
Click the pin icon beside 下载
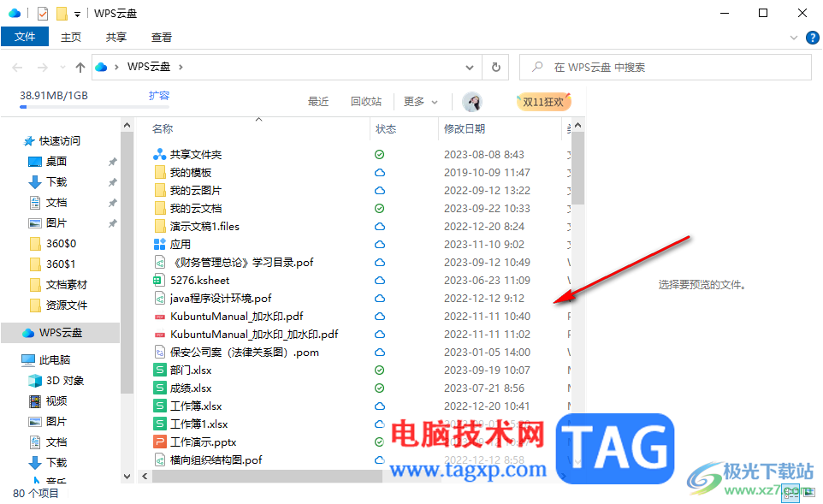(112, 182)
